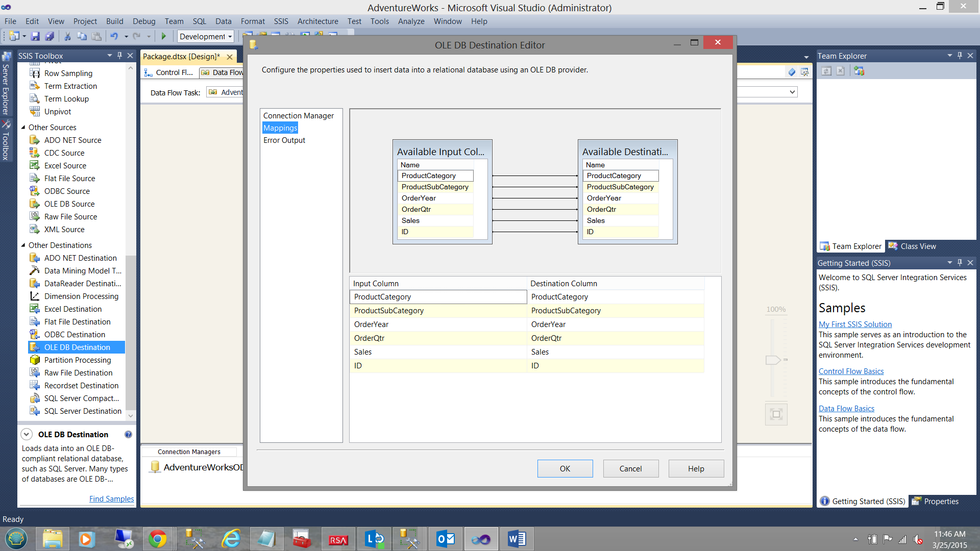This screenshot has width=980, height=551.
Task: Open the My First SSIS Solution link
Action: (855, 324)
